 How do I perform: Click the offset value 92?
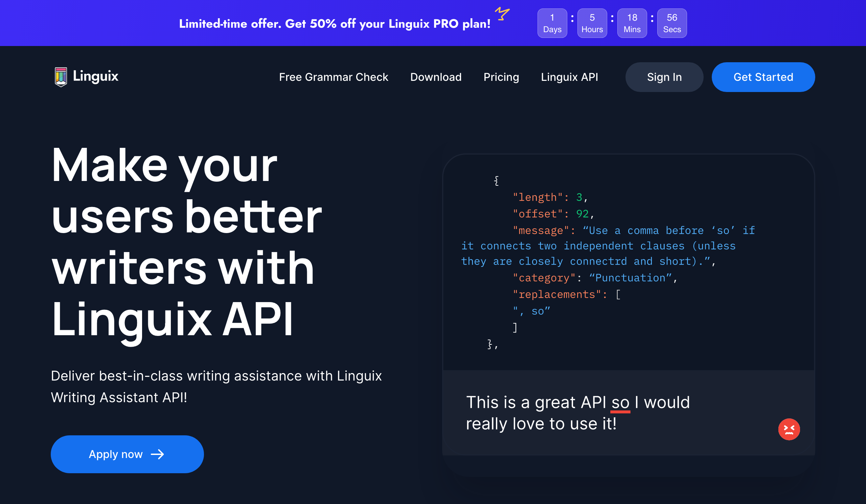[x=582, y=214]
